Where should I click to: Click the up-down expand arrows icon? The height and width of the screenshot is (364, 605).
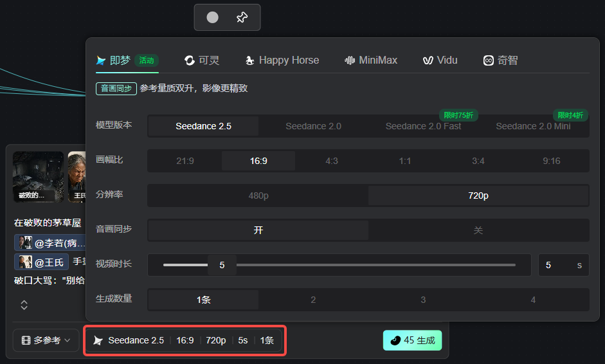pyautogui.click(x=24, y=305)
